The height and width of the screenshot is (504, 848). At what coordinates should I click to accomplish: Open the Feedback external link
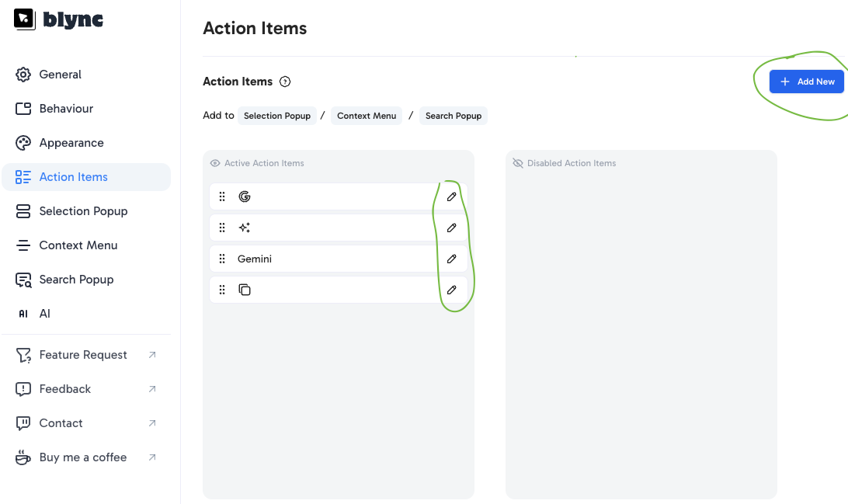click(x=65, y=389)
